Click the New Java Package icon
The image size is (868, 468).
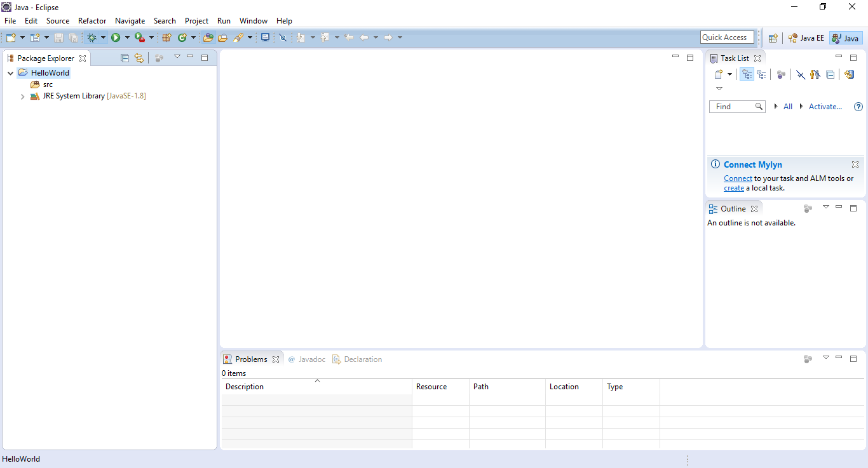tap(166, 37)
